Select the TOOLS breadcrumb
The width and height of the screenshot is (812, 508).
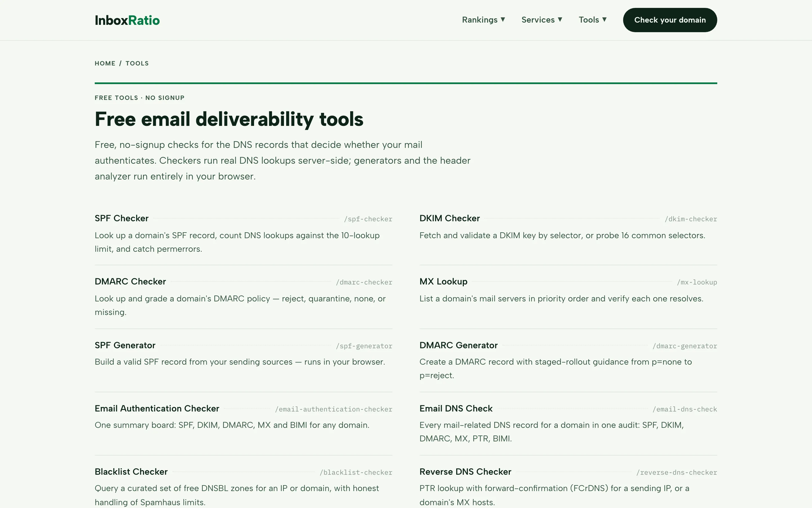coord(137,63)
